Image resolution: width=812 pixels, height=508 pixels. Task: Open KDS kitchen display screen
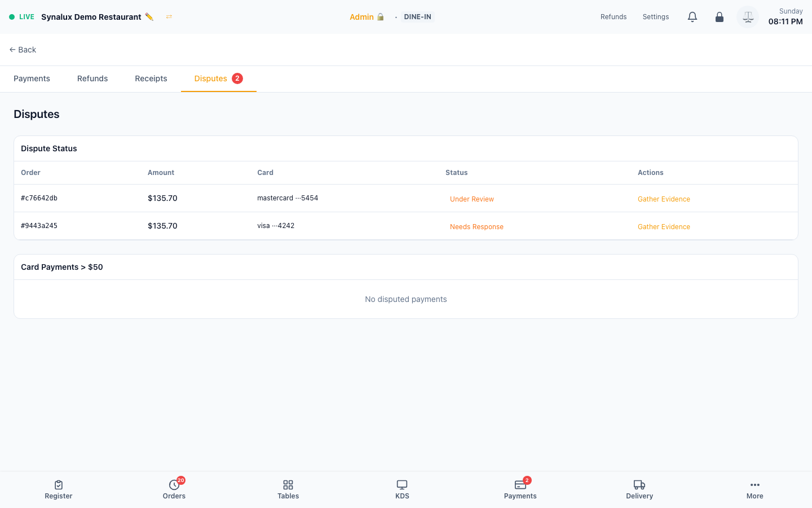coord(402,489)
